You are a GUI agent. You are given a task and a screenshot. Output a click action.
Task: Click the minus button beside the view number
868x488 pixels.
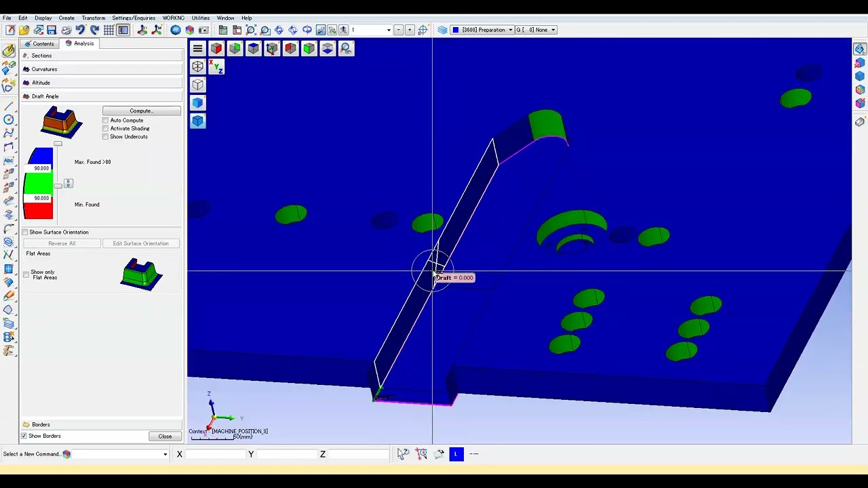click(398, 30)
